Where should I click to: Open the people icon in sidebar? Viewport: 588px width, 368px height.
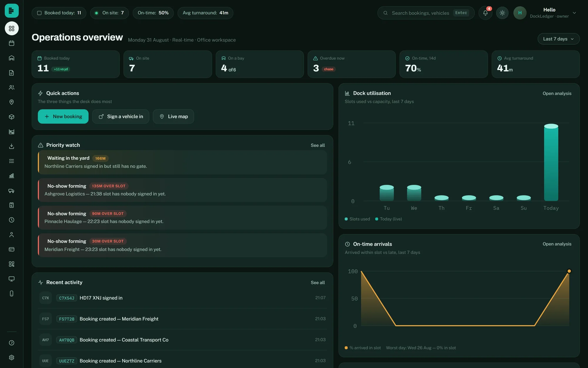11,87
